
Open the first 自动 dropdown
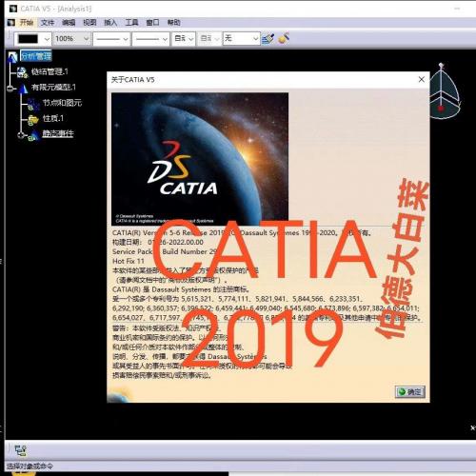tap(191, 39)
